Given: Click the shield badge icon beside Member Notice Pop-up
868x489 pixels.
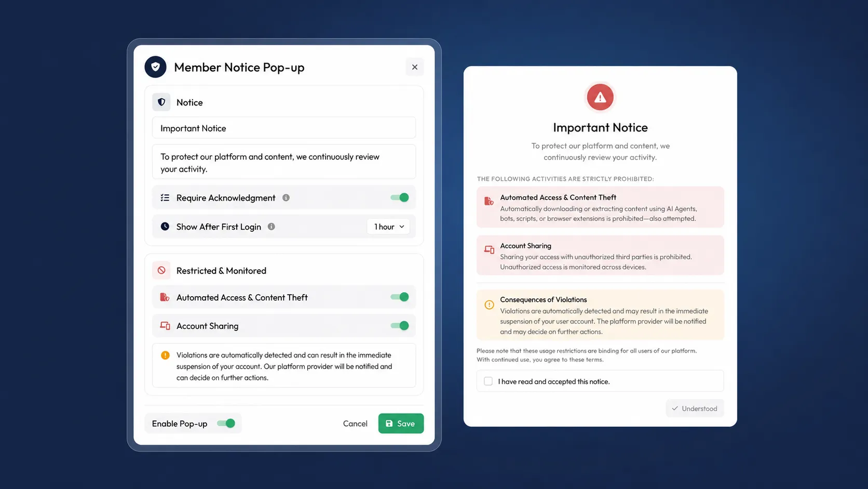Looking at the screenshot, I should pos(155,67).
